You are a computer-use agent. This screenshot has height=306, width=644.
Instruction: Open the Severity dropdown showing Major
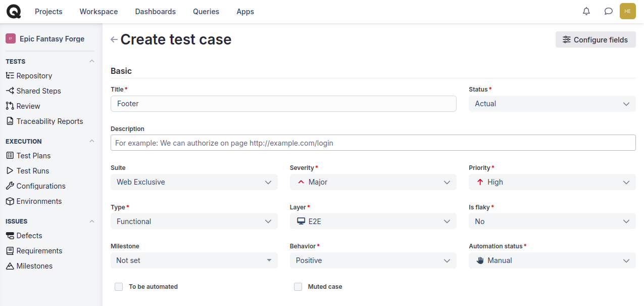click(x=373, y=182)
